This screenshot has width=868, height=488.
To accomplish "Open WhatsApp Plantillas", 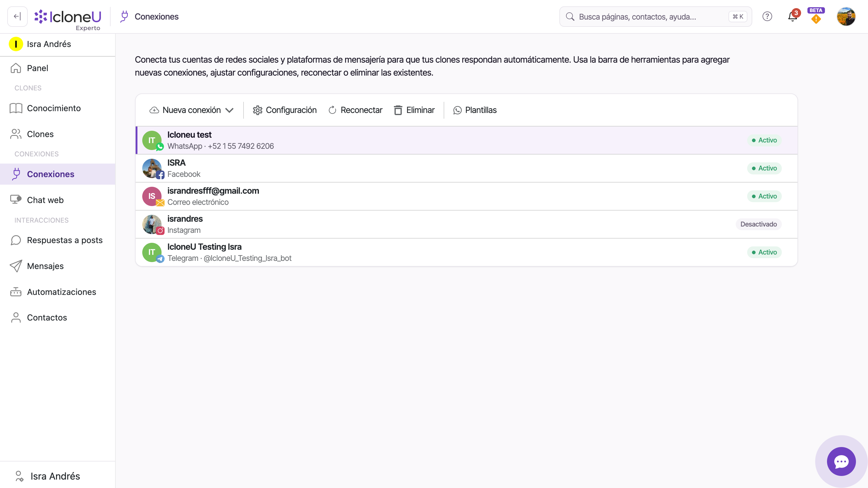I will 475,110.
